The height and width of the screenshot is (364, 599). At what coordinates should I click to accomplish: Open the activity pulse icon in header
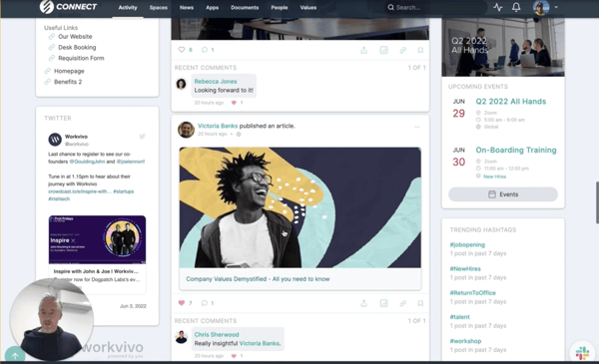pyautogui.click(x=497, y=7)
